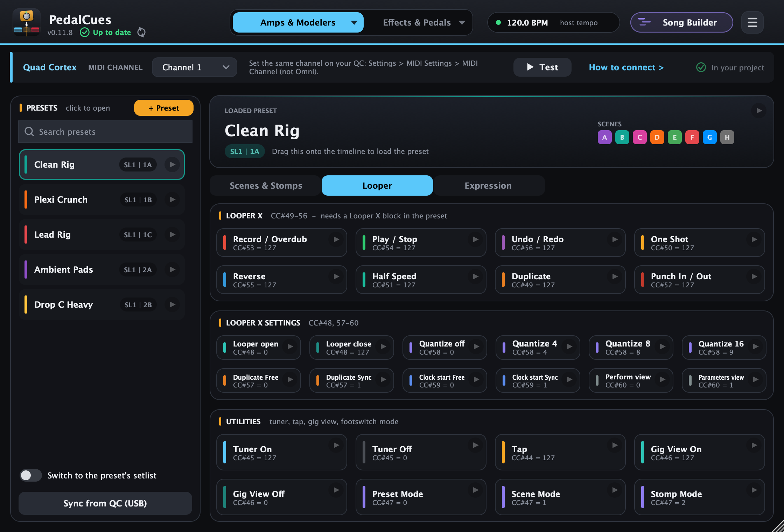The height and width of the screenshot is (532, 784).
Task: Trigger the Tap tempo play arrow
Action: [615, 445]
